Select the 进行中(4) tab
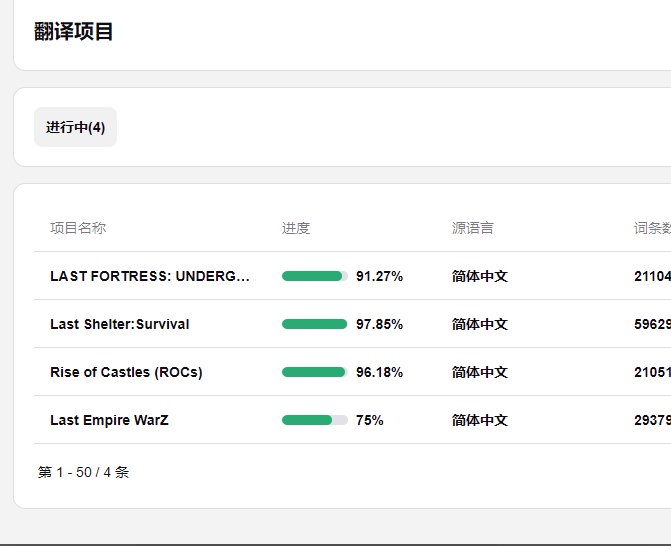 75,127
